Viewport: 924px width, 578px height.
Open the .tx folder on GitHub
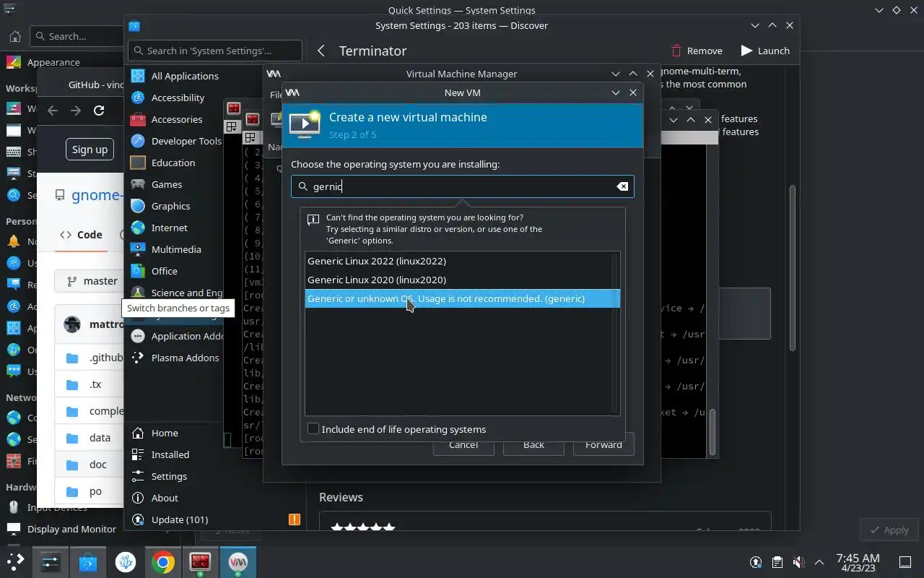point(95,384)
